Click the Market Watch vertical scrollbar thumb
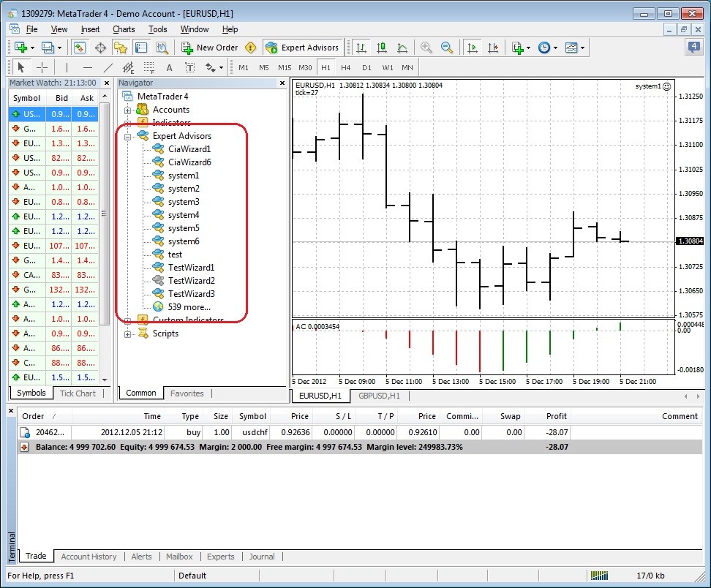The image size is (711, 588). coord(105,214)
